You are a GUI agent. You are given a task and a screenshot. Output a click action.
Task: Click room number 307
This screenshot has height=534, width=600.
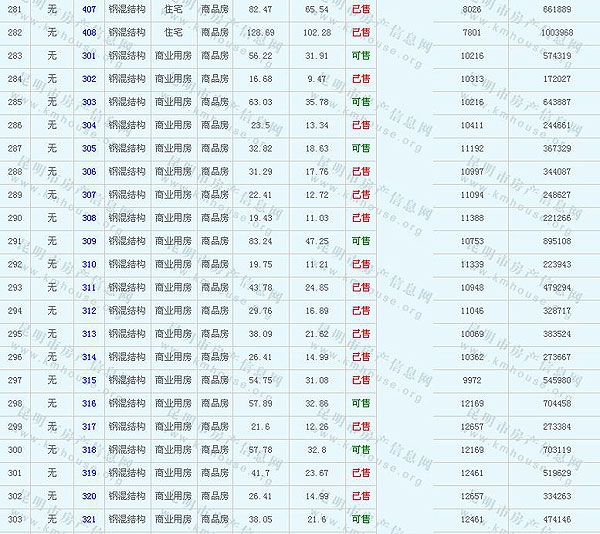[x=89, y=194]
